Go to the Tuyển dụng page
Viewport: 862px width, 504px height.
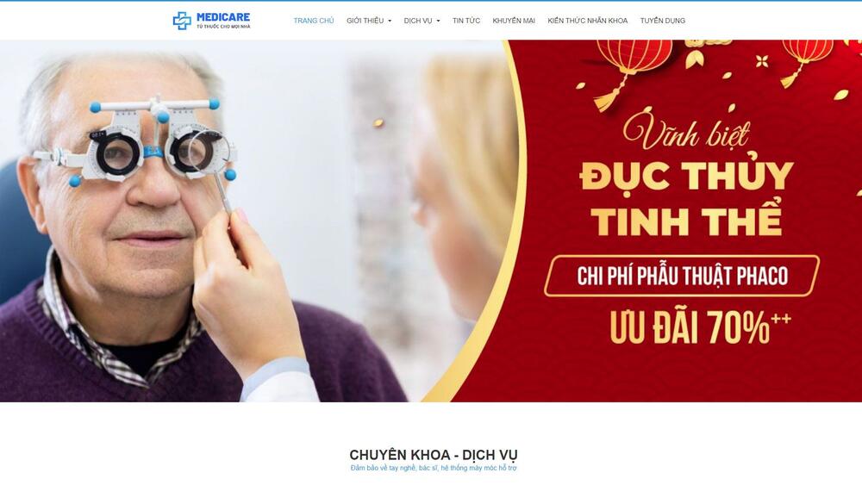(x=662, y=21)
